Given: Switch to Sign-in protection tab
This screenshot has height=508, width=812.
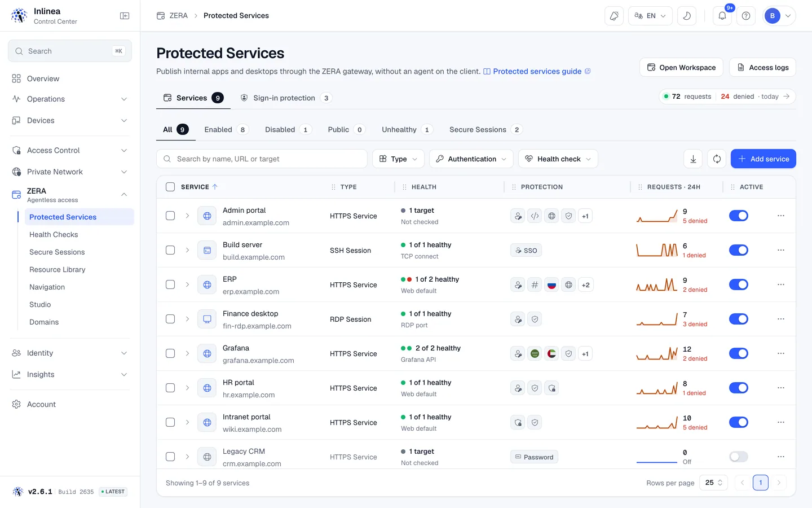Looking at the screenshot, I should point(286,98).
